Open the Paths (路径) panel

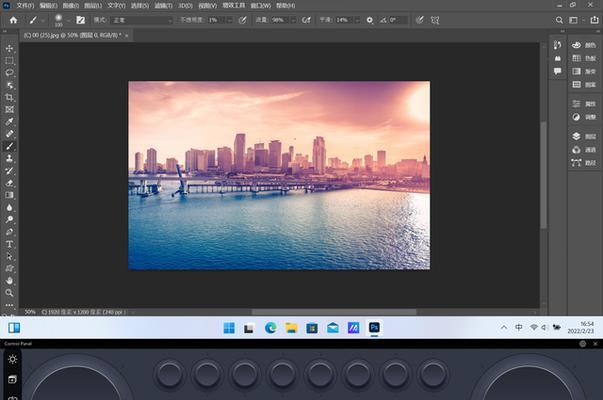tap(584, 163)
